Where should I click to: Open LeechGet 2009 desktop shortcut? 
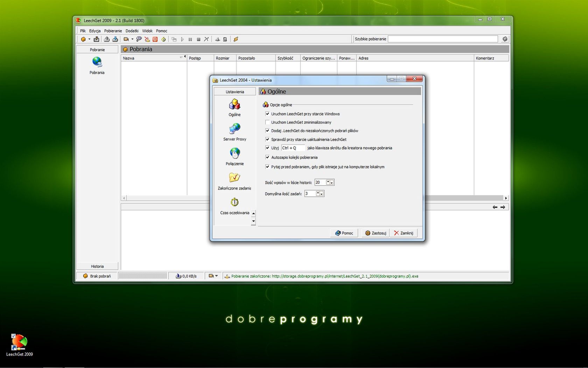[19, 345]
